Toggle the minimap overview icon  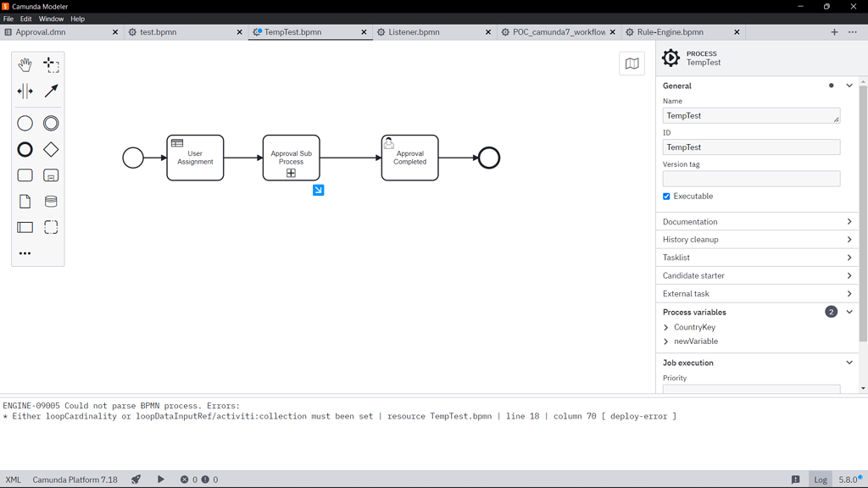click(632, 63)
